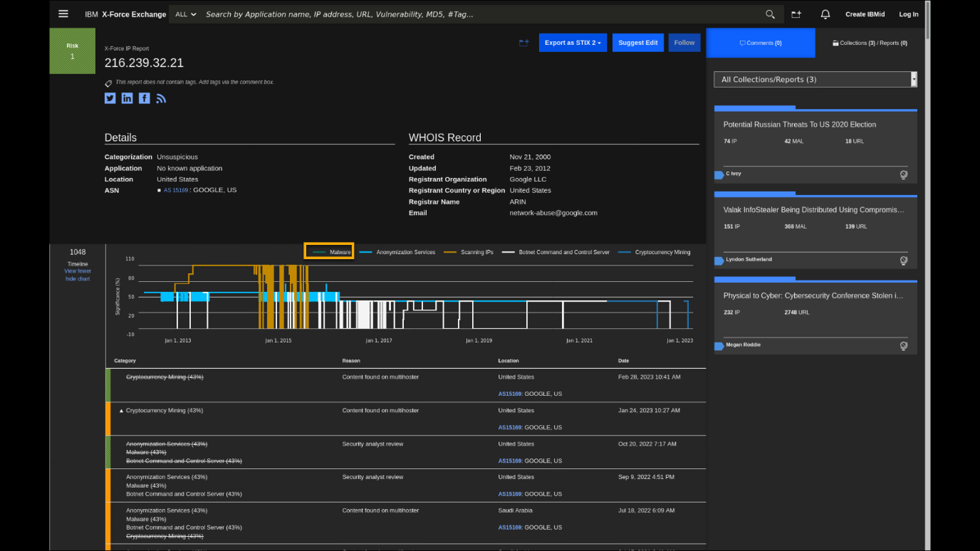Click the Reason column header

[x=350, y=361]
